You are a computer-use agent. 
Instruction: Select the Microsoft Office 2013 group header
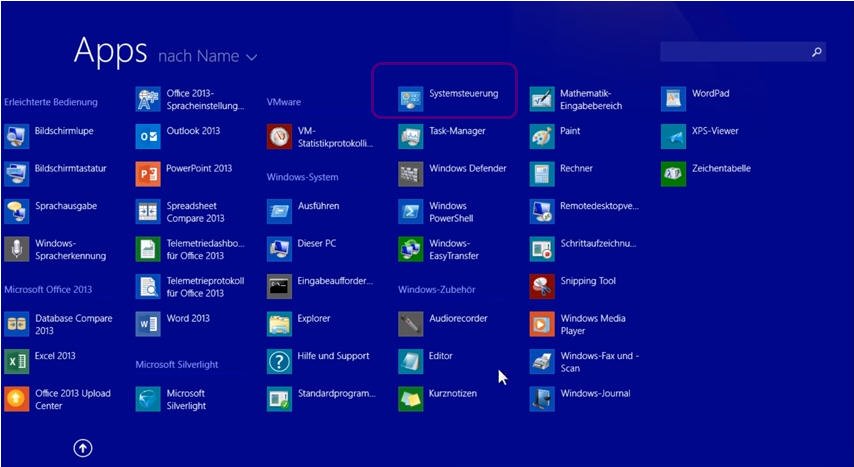pos(48,289)
